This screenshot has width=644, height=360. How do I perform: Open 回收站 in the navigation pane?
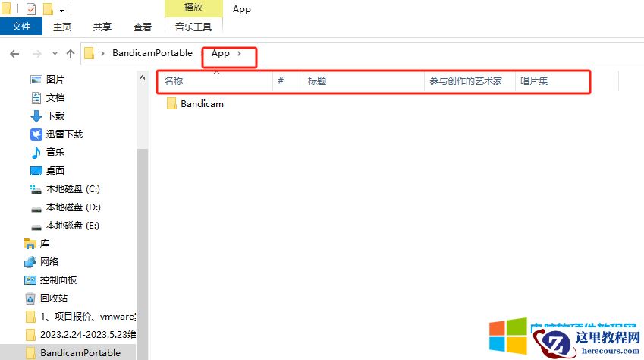pyautogui.click(x=54, y=298)
